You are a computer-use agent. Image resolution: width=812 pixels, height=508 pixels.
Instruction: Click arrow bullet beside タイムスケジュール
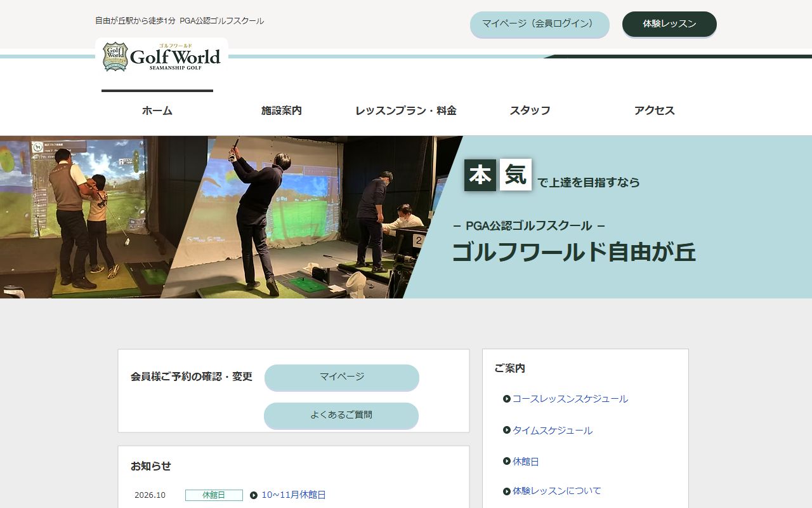click(507, 430)
